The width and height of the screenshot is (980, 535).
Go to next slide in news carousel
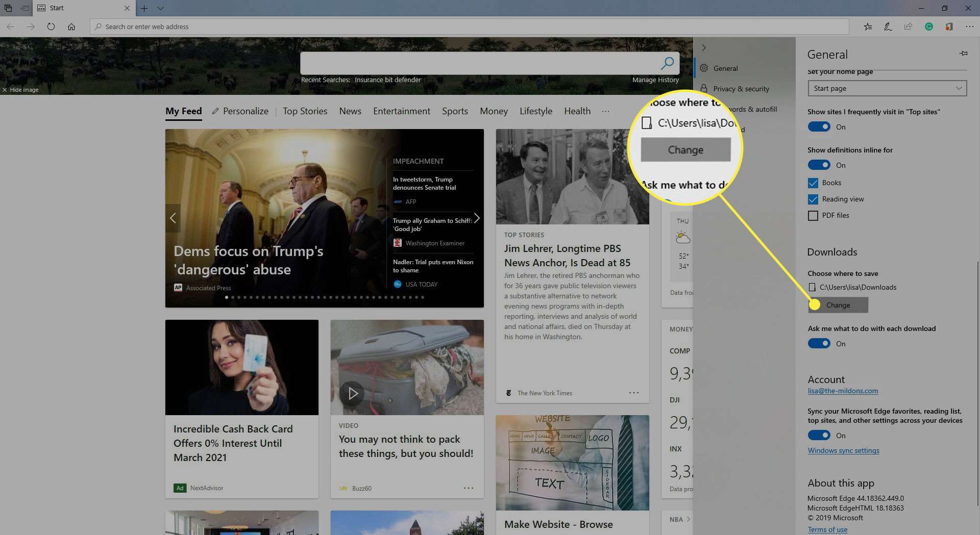point(477,218)
